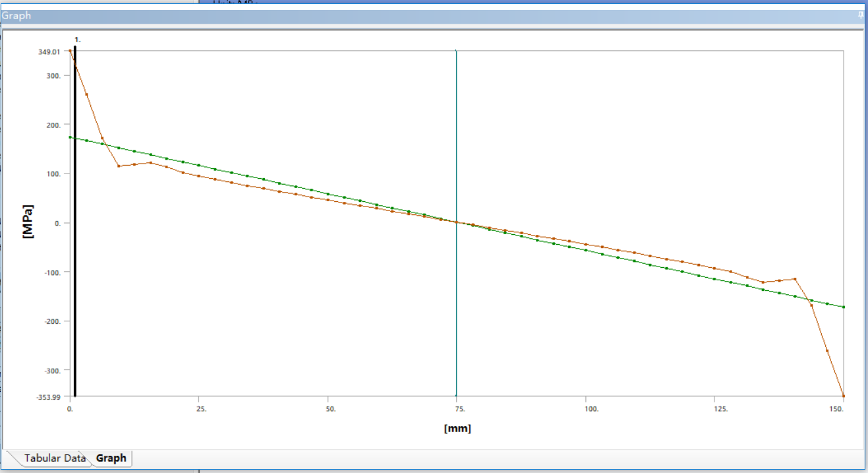Viewport: 868px width, 473px height.
Task: Click the -353.99 minimum value label
Action: pos(48,397)
